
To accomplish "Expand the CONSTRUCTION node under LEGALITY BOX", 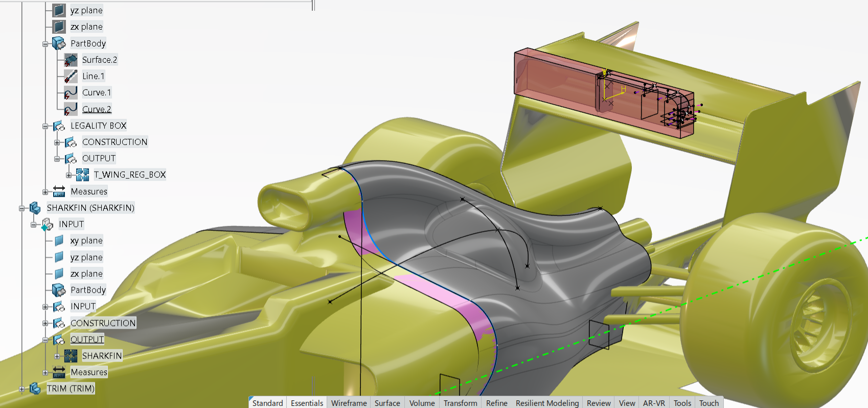I will point(57,142).
